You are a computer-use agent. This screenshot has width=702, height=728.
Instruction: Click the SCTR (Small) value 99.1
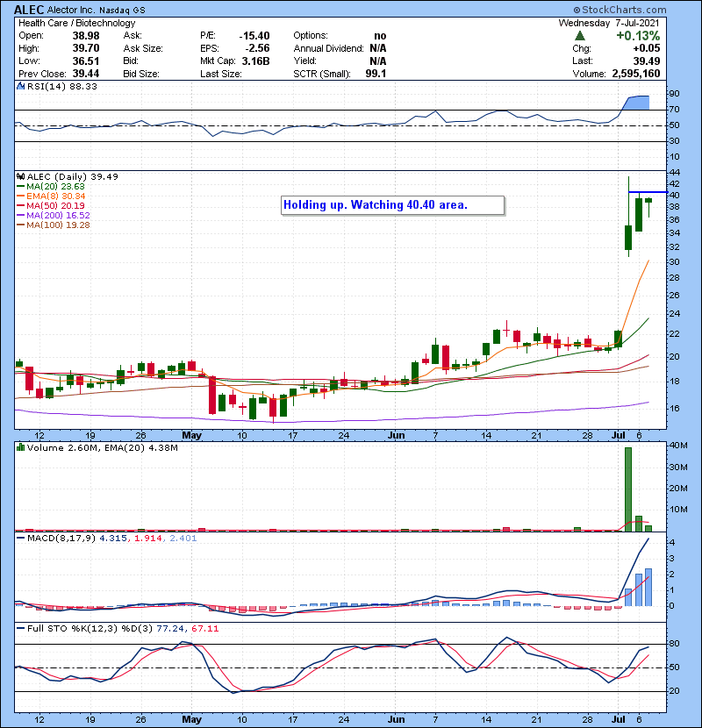(376, 74)
